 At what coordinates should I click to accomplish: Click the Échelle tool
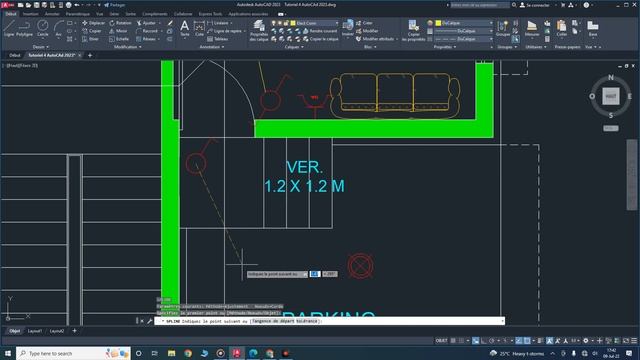click(x=119, y=39)
